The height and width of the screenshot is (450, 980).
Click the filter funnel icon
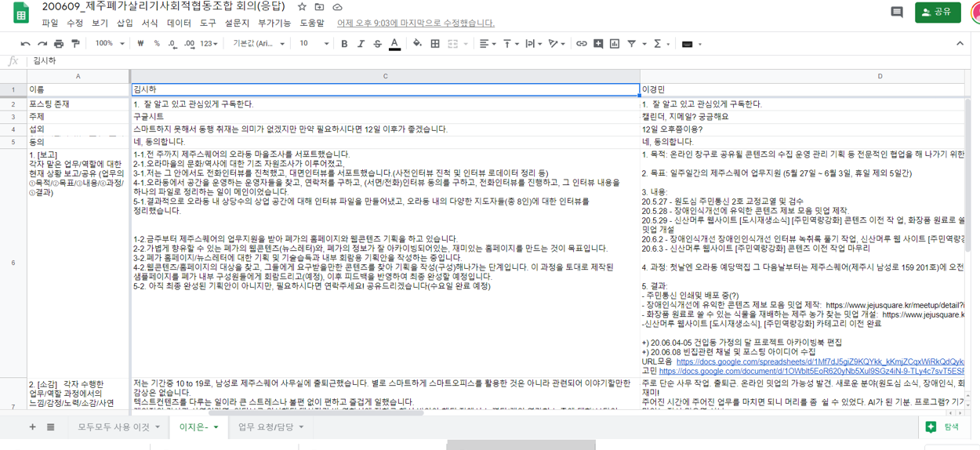(x=632, y=44)
